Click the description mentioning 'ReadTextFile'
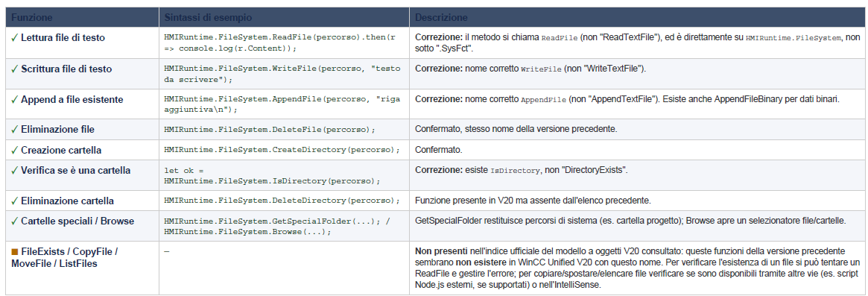This screenshot has height=296, width=868. click(638, 42)
